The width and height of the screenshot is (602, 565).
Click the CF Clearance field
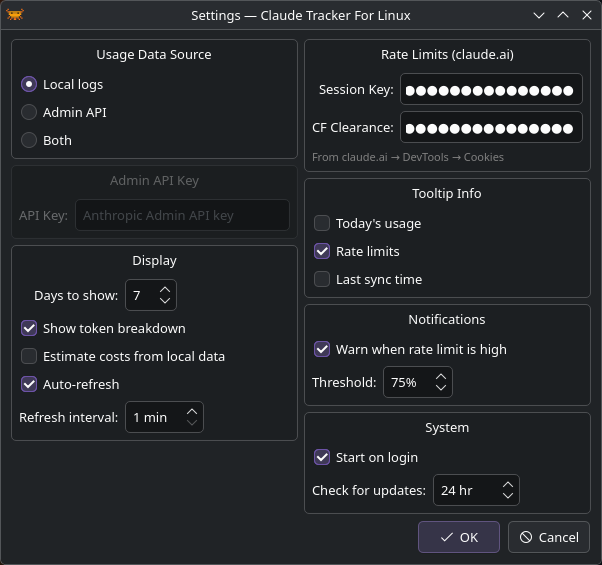click(x=491, y=127)
